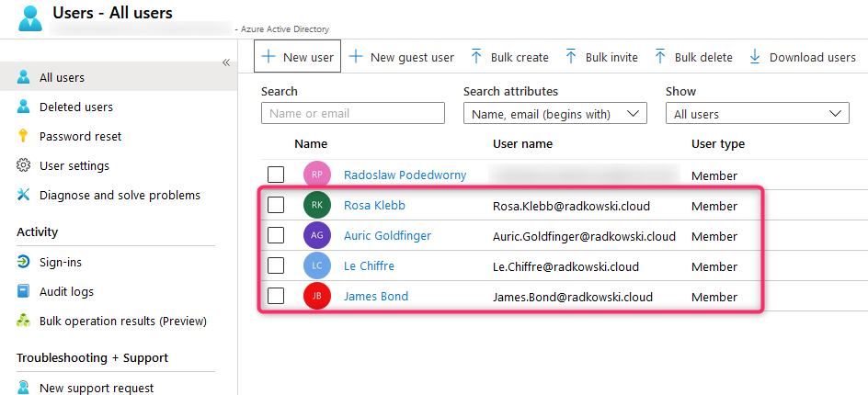Tick the checkbox for Le Chiffre
Image resolution: width=868 pixels, height=395 pixels.
click(276, 265)
